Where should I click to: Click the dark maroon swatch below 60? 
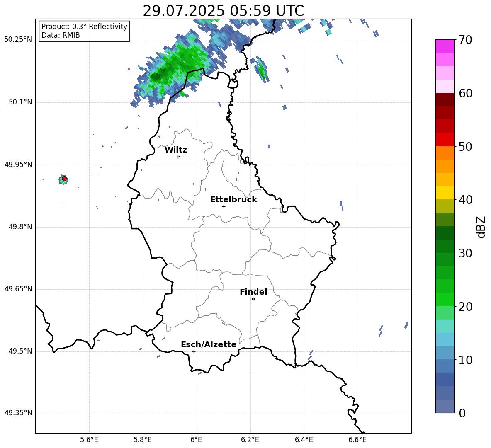[445, 99]
